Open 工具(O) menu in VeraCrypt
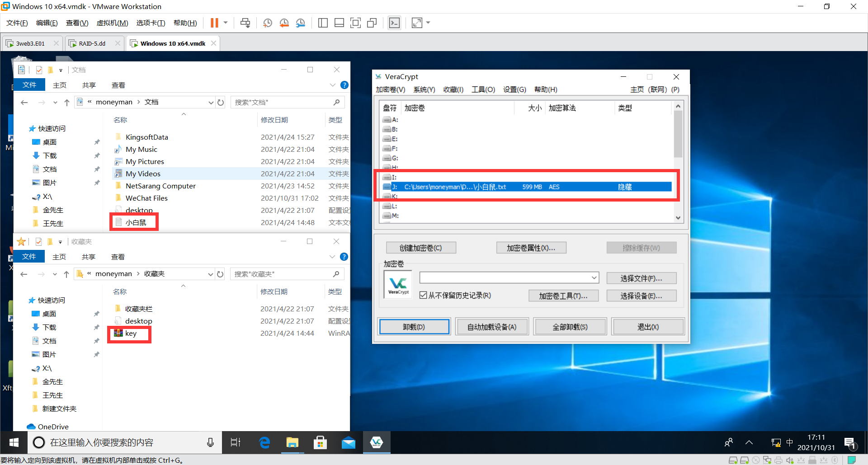 (483, 89)
